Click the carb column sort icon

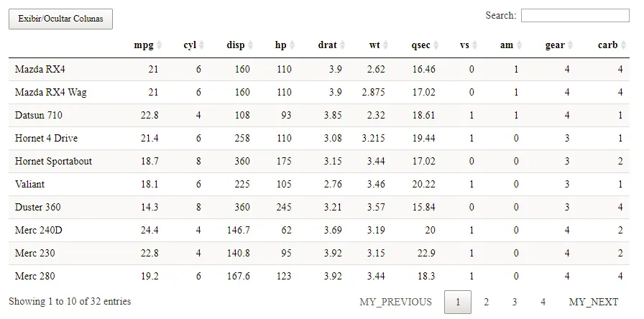(x=623, y=45)
